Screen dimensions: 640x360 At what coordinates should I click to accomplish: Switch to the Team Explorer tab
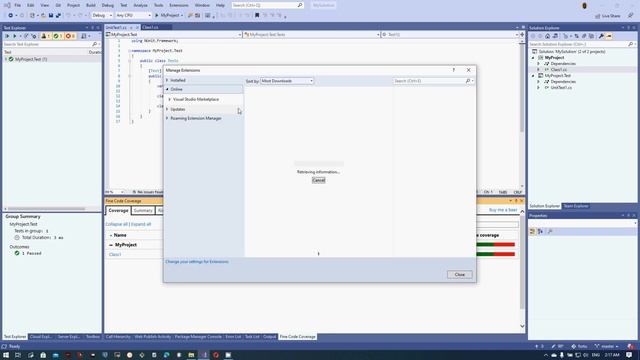click(x=576, y=206)
